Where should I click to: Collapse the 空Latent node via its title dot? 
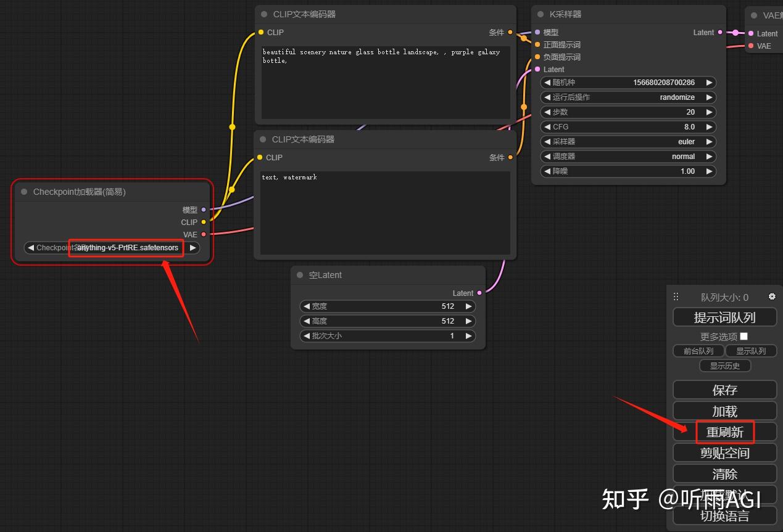click(x=300, y=275)
